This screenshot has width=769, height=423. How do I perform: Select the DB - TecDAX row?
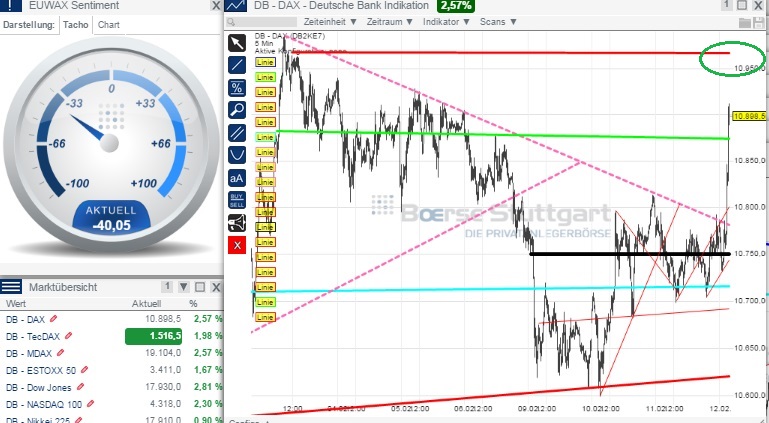click(112, 336)
